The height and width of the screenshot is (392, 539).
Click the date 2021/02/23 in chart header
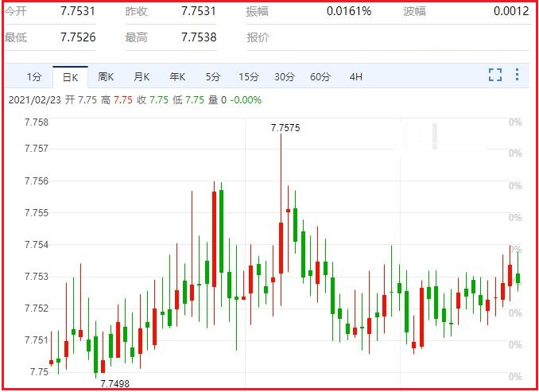pyautogui.click(x=35, y=100)
